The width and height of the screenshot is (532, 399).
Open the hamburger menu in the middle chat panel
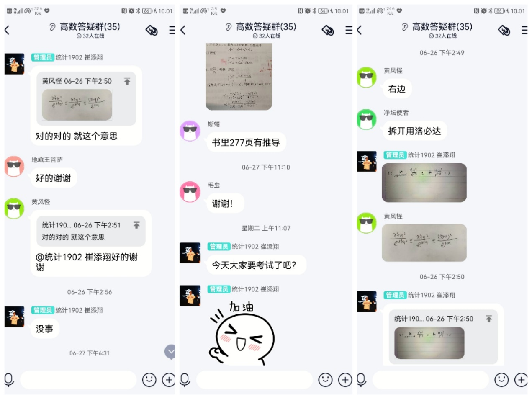pos(348,30)
